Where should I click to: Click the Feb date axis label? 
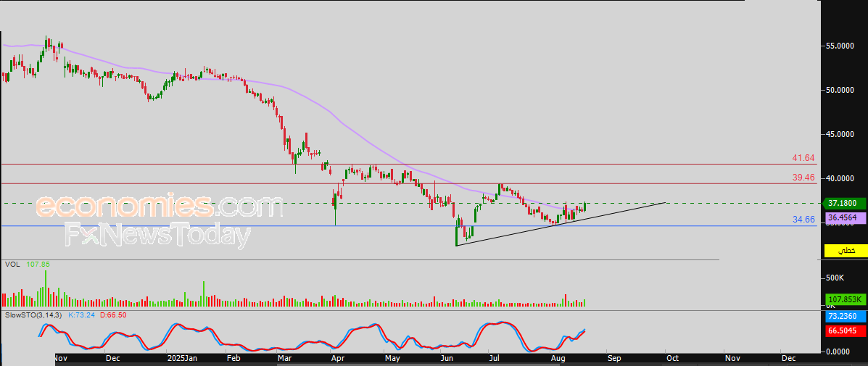click(x=233, y=358)
